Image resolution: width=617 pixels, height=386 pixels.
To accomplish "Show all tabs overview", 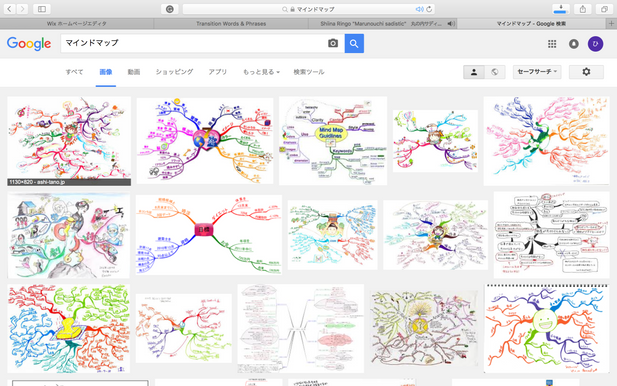I will pos(604,9).
